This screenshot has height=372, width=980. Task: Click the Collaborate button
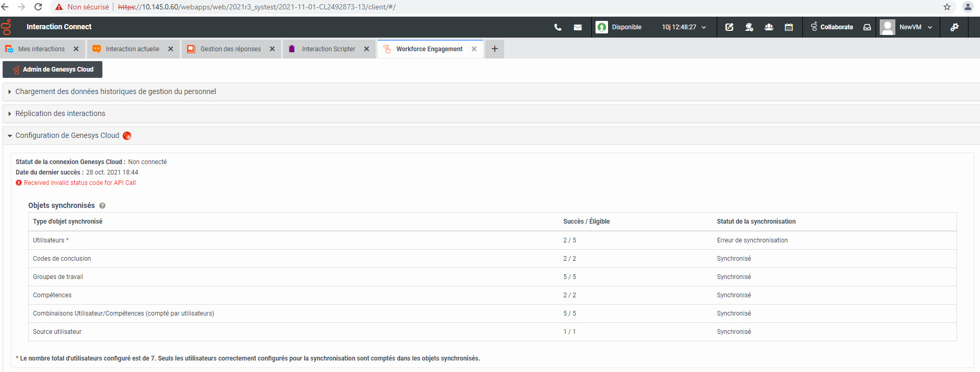tap(832, 27)
